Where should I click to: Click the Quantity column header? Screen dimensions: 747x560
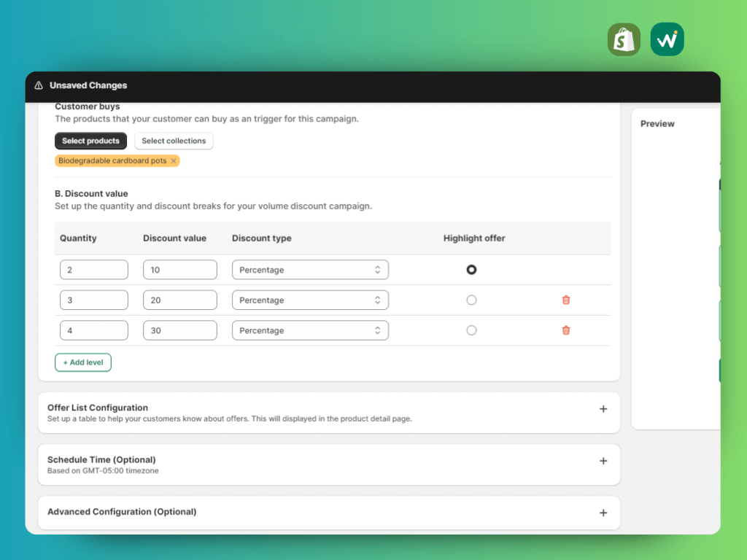point(78,238)
